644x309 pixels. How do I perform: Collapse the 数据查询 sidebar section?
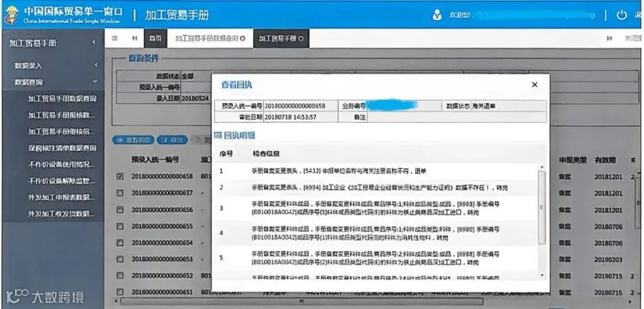pyautogui.click(x=54, y=82)
